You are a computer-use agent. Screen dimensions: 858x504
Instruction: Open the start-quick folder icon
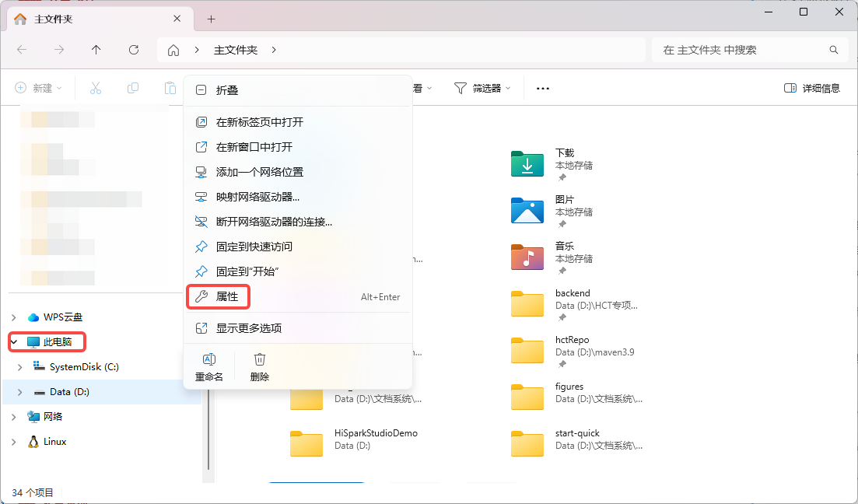coord(527,444)
